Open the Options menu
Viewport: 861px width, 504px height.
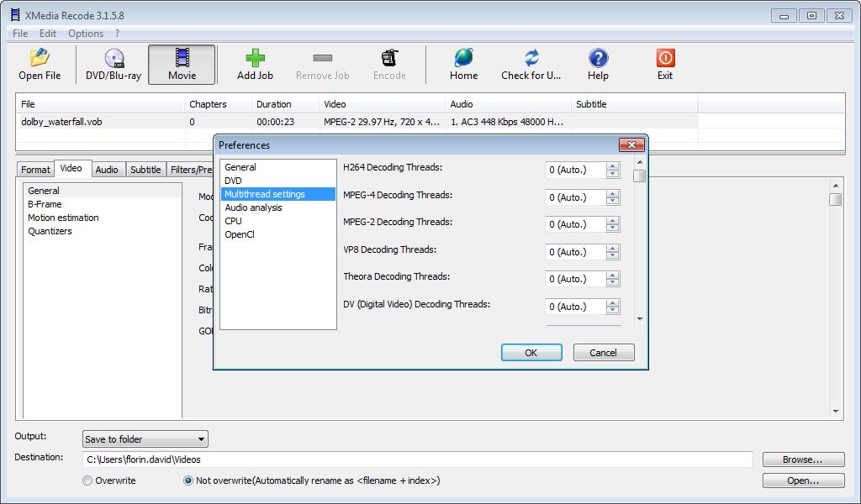coord(86,34)
